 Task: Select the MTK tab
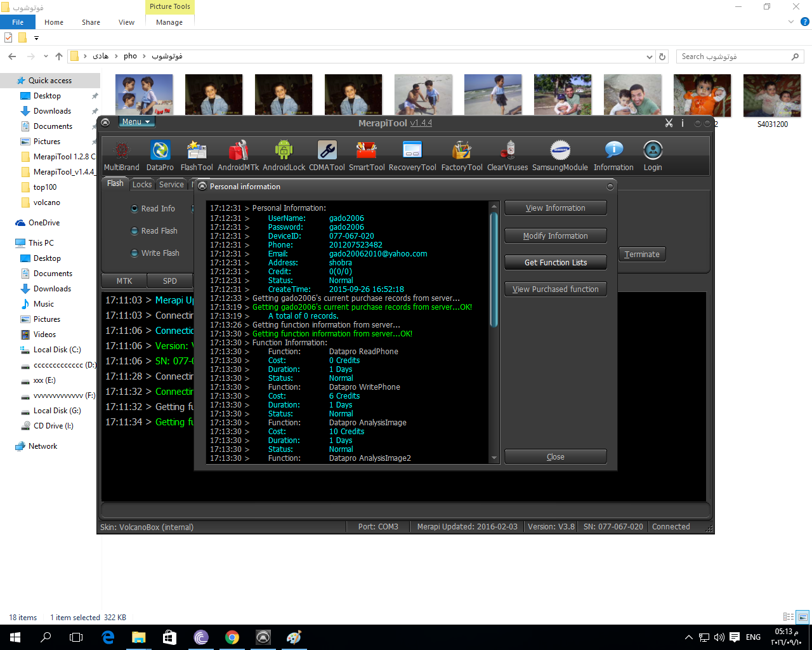pyautogui.click(x=124, y=281)
